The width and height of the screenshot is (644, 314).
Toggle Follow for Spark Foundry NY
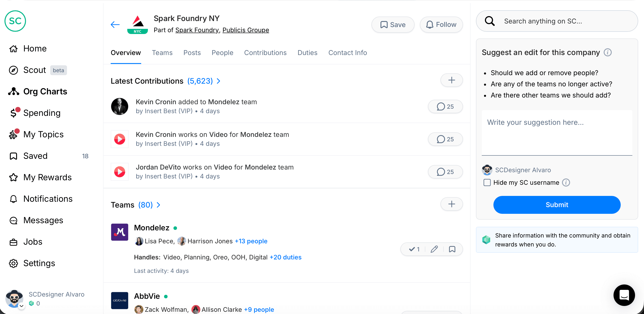click(x=441, y=24)
